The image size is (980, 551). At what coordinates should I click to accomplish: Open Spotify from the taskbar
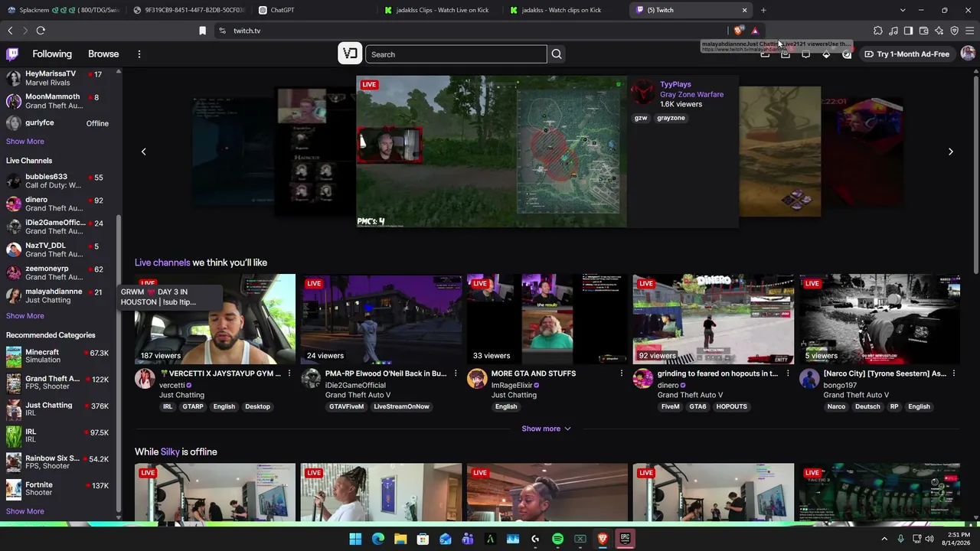[x=557, y=539]
